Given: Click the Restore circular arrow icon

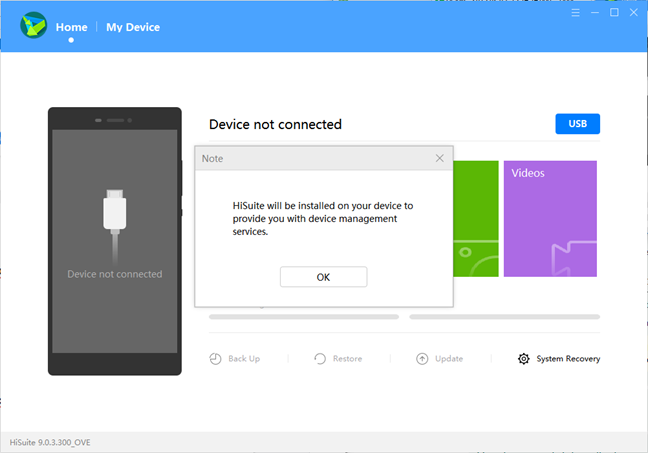Looking at the screenshot, I should coord(320,359).
